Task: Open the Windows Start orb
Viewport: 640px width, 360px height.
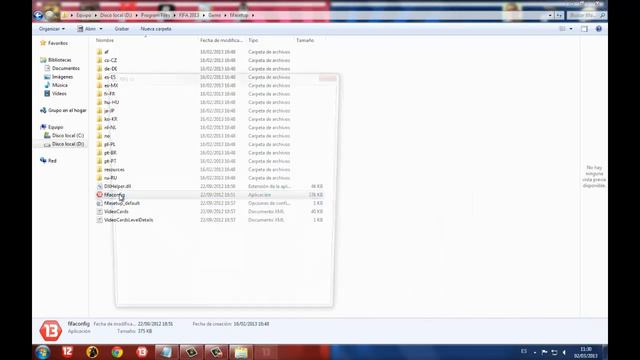Action: 42,352
